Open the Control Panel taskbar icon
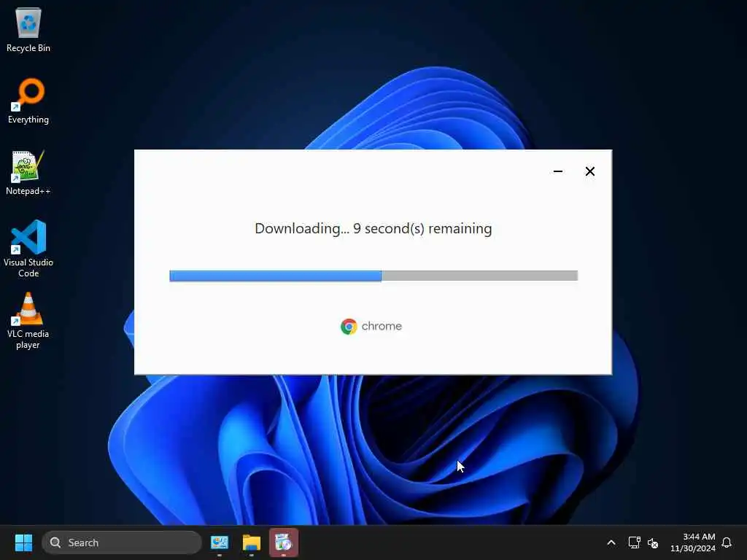 (x=220, y=542)
